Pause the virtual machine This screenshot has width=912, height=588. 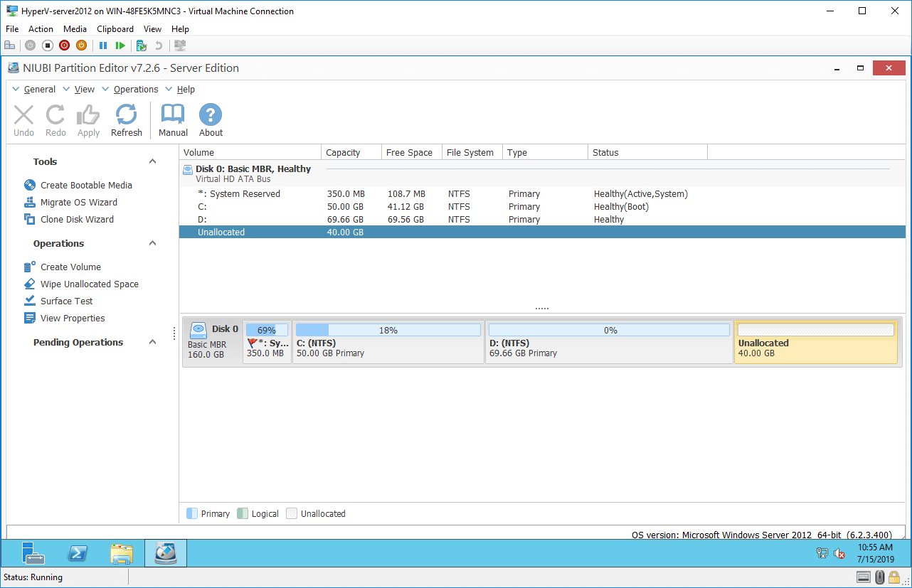(103, 46)
